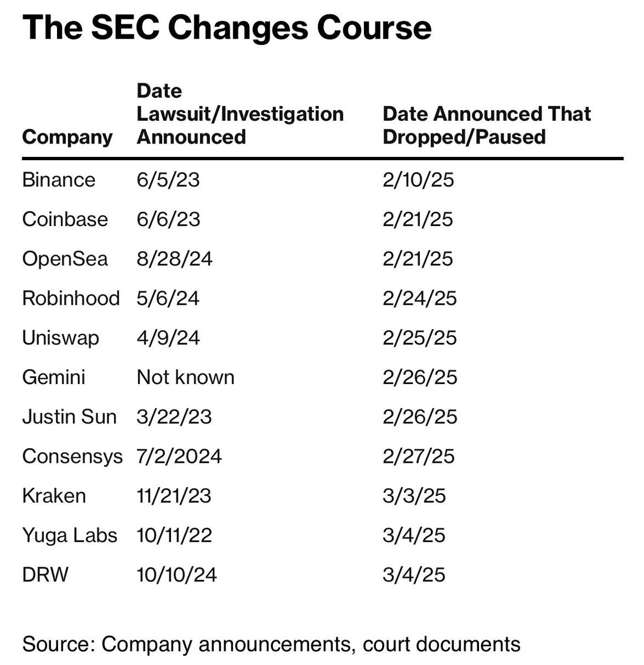644x665 pixels.
Task: Select the Coinbase company cell
Action: [65, 219]
